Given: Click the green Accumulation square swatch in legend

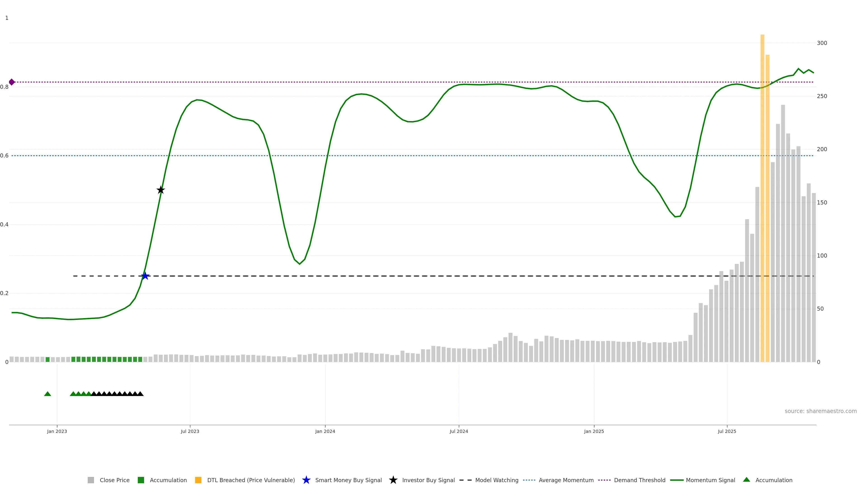Looking at the screenshot, I should pyautogui.click(x=141, y=480).
